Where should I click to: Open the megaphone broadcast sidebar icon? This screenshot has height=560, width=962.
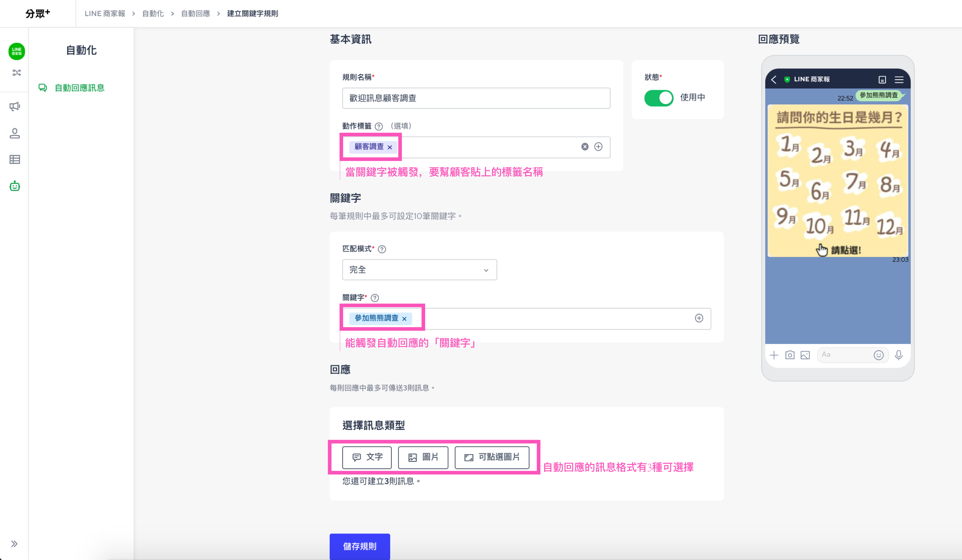tap(14, 106)
